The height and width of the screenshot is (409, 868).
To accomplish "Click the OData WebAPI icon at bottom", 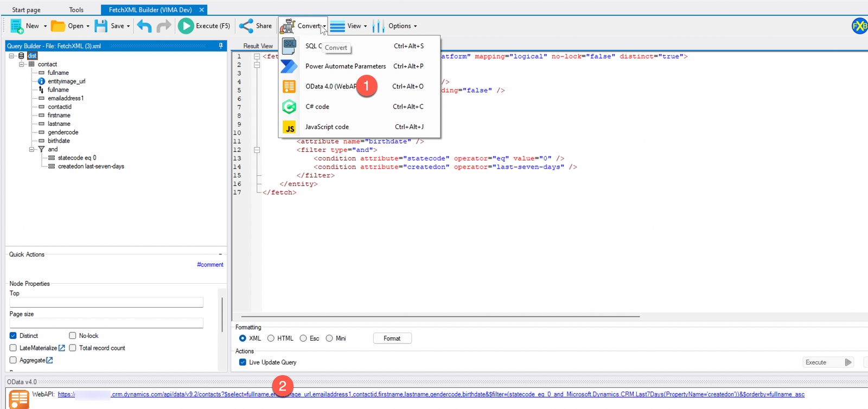I will [19, 399].
